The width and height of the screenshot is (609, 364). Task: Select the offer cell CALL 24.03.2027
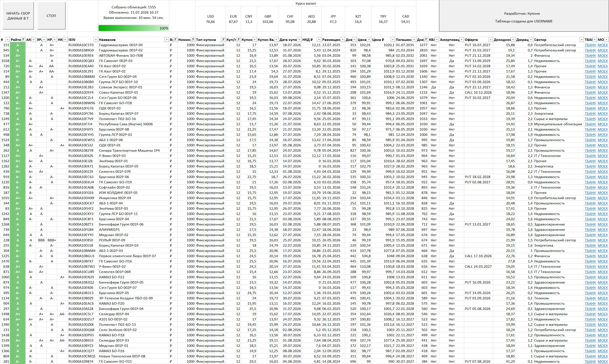(478, 267)
